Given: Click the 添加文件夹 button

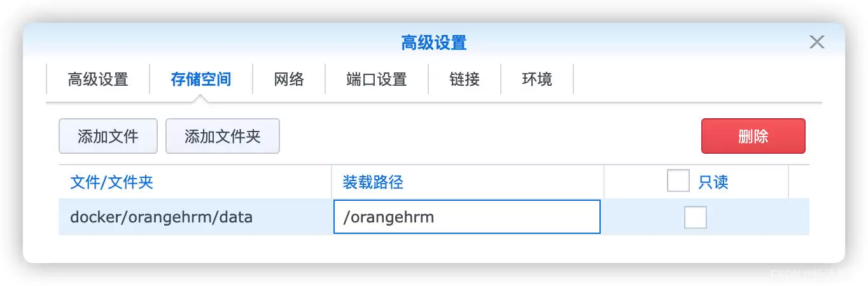Looking at the screenshot, I should tap(223, 136).
